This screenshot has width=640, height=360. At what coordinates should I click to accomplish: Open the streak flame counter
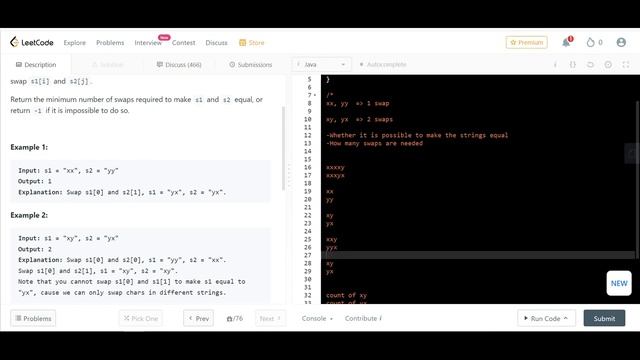[x=594, y=42]
